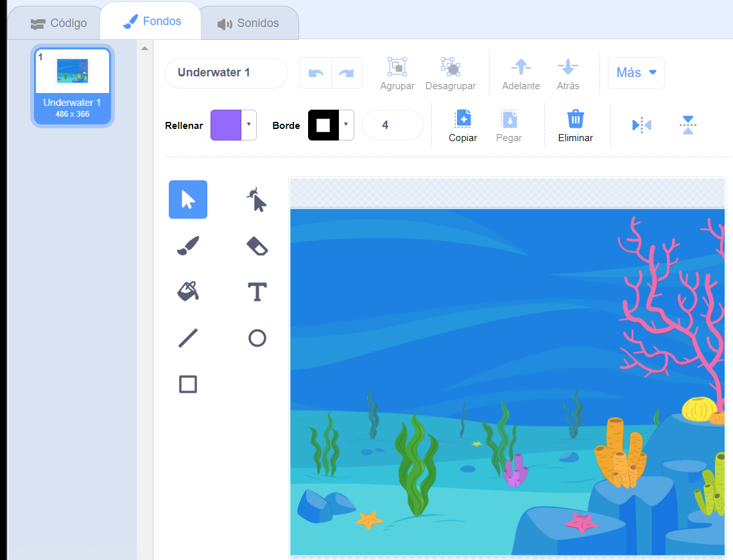Choose the Reshape tool

pyautogui.click(x=257, y=199)
